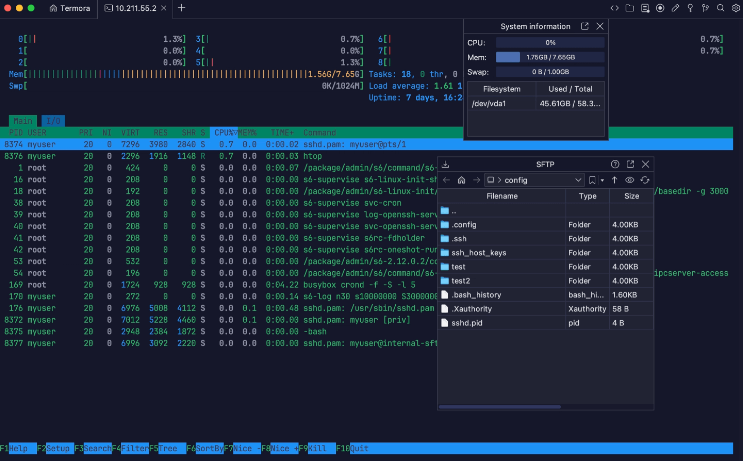Refresh the SFTP file listing
Viewport: 743px width, 461px height.
tap(645, 180)
